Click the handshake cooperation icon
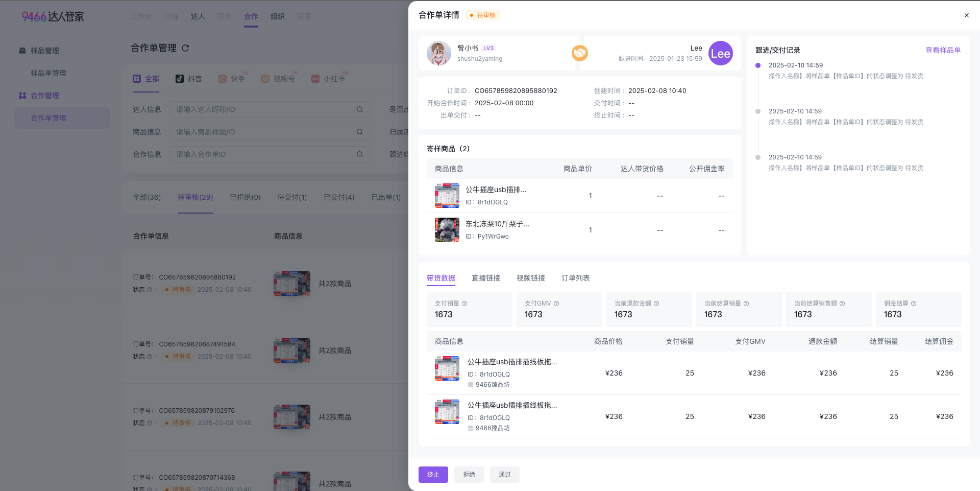Image resolution: width=980 pixels, height=491 pixels. pos(580,53)
